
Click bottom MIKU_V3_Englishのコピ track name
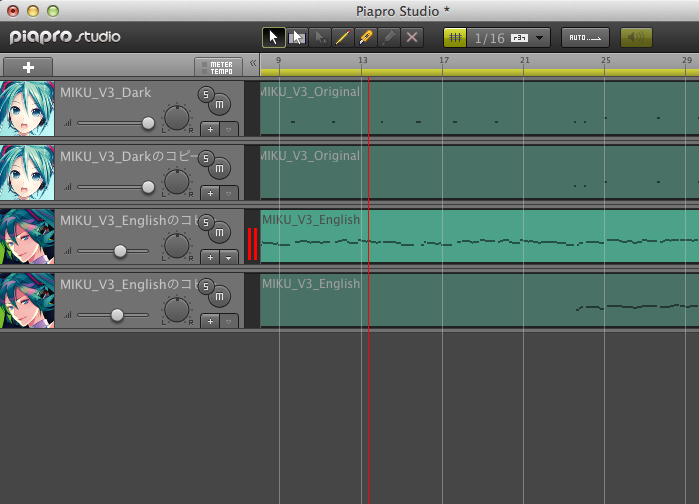click(x=129, y=284)
